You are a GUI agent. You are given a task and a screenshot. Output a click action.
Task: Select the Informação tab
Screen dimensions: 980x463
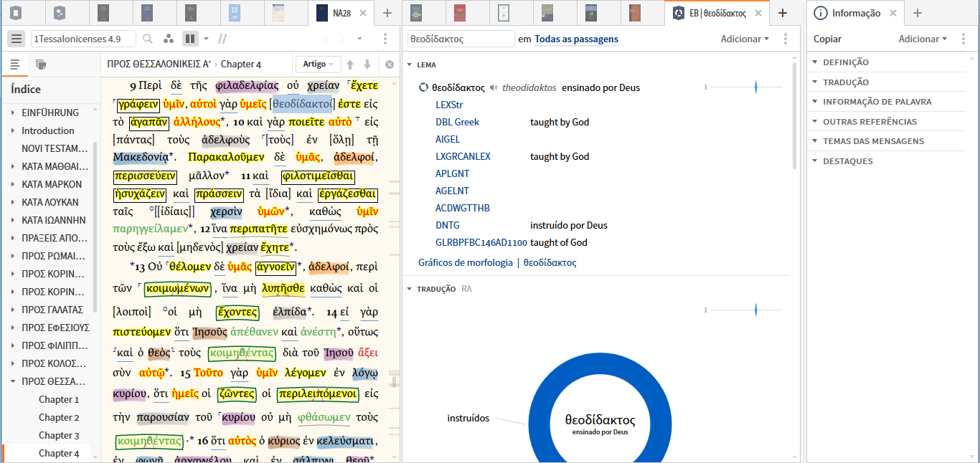click(855, 13)
